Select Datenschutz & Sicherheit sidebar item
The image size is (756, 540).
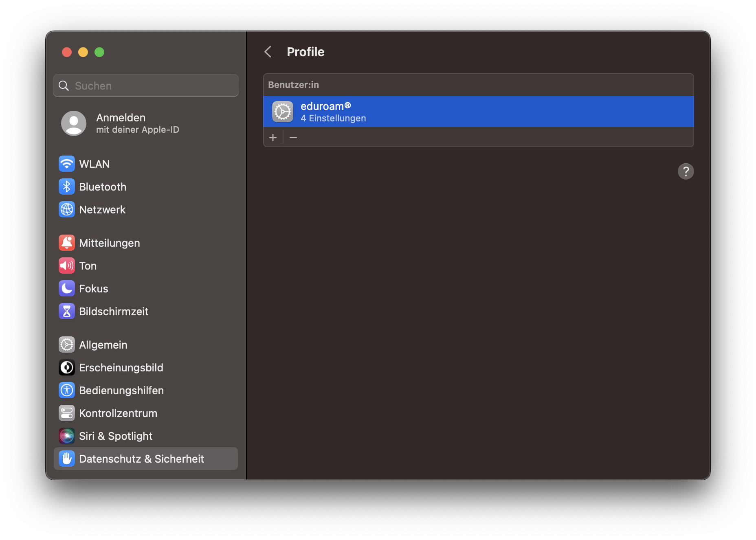tap(141, 459)
